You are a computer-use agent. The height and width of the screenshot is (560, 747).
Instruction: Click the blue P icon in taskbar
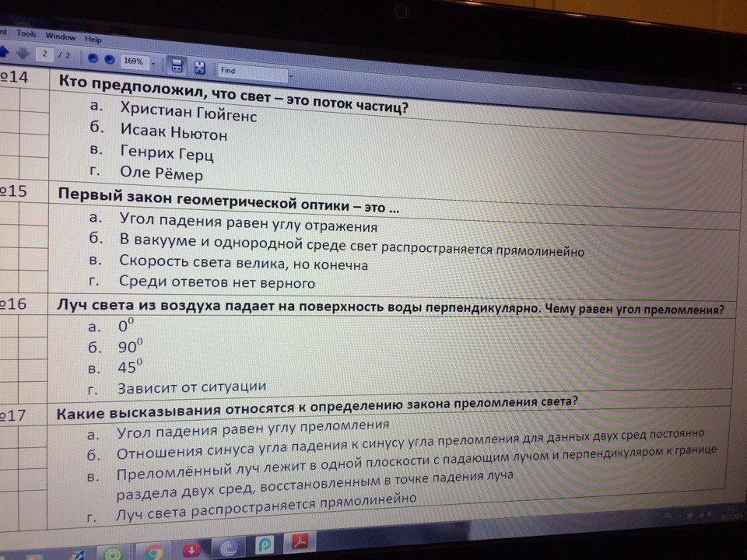click(265, 544)
